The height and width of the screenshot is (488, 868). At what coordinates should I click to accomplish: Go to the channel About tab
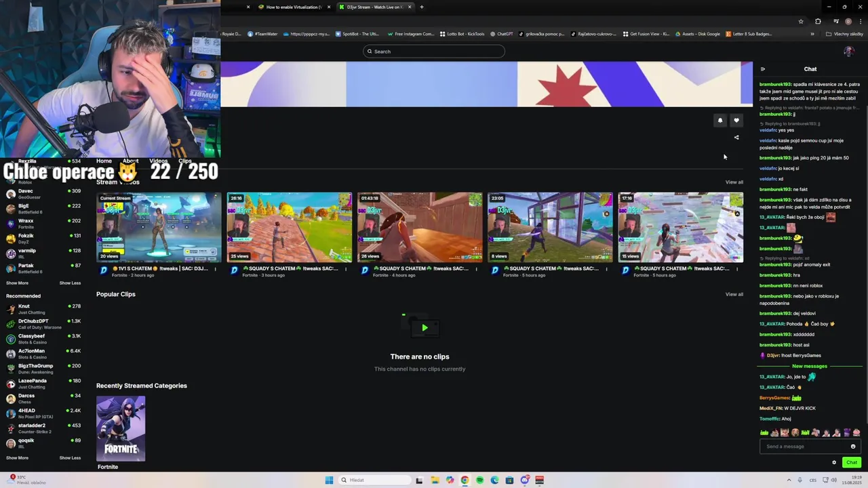tap(130, 161)
